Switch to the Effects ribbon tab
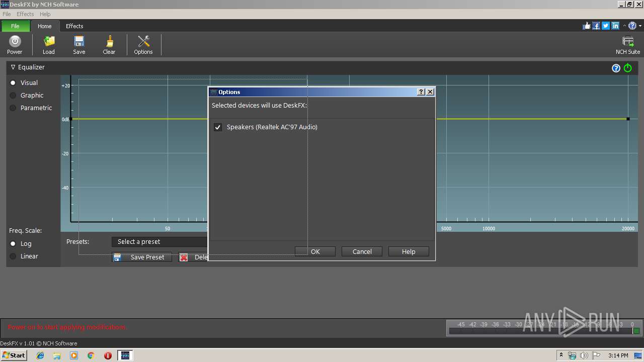This screenshot has height=362, width=644. (x=74, y=26)
